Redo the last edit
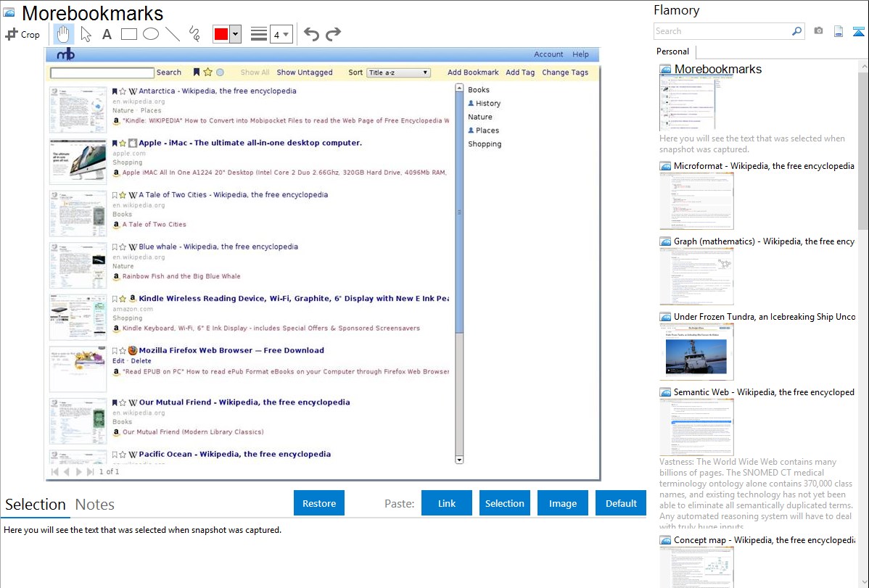The image size is (869, 588). (333, 34)
